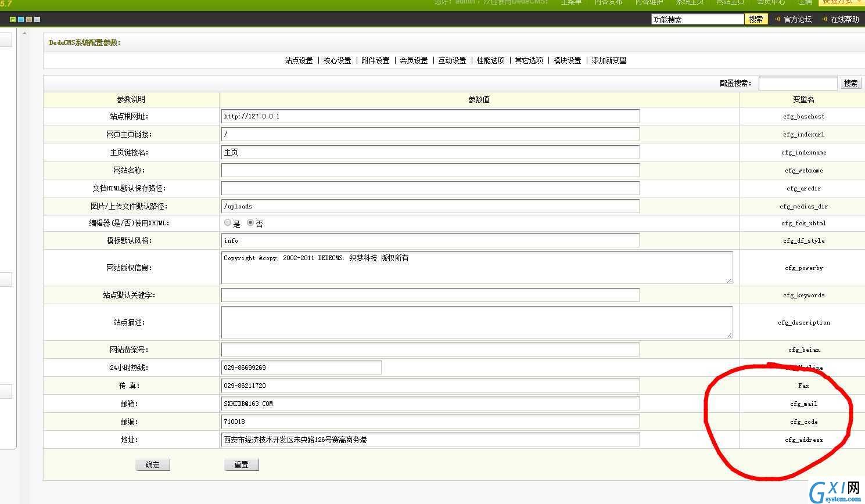Open the 官方论坛 link
This screenshot has width=865, height=504.
coord(798,19)
